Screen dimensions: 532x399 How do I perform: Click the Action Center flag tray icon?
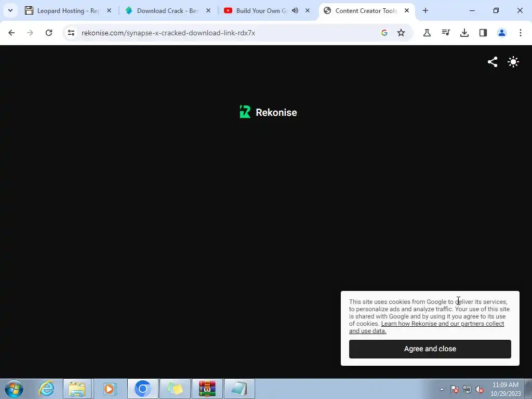[455, 389]
